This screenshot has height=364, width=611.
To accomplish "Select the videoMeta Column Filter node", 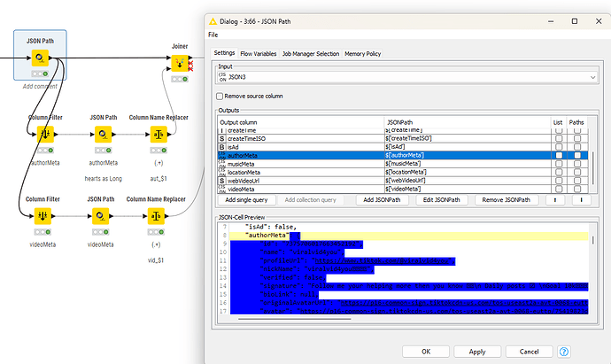I will (43, 216).
